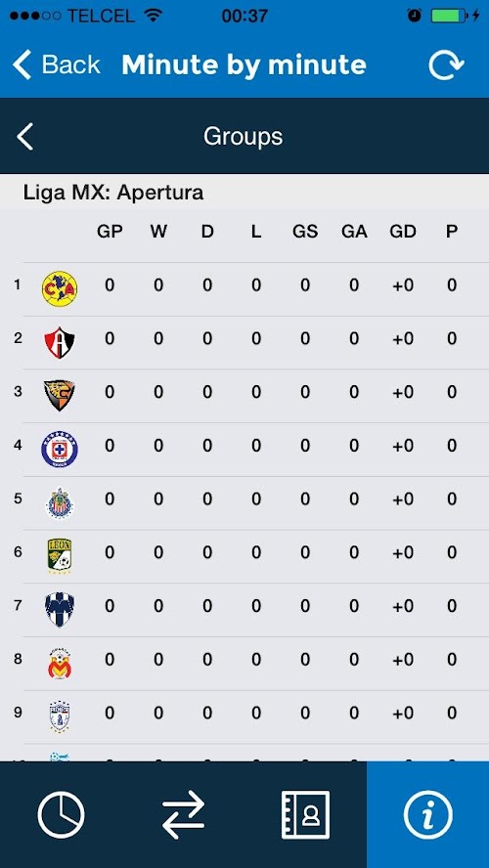The image size is (489, 868).
Task: Tap the GP column header
Action: click(x=110, y=232)
